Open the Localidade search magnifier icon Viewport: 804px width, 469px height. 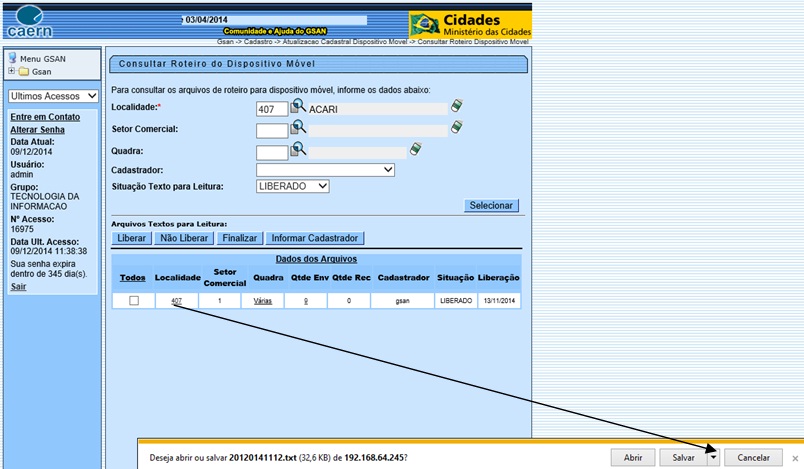tap(298, 106)
